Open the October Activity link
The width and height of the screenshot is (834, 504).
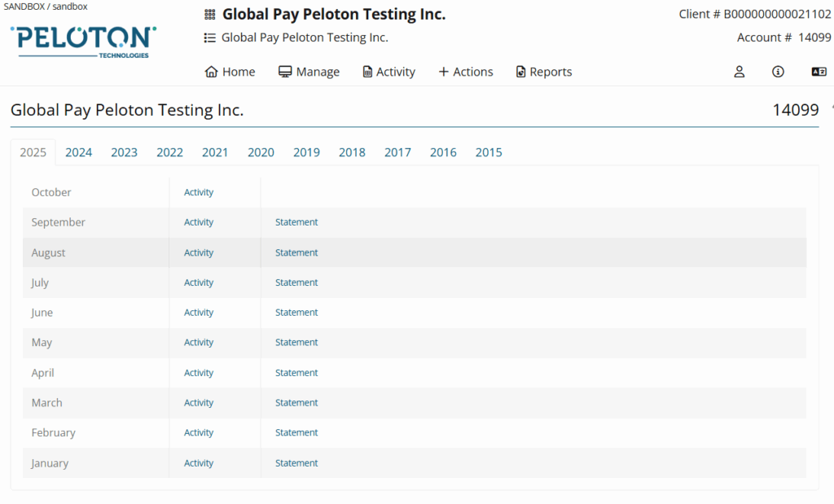tap(199, 192)
